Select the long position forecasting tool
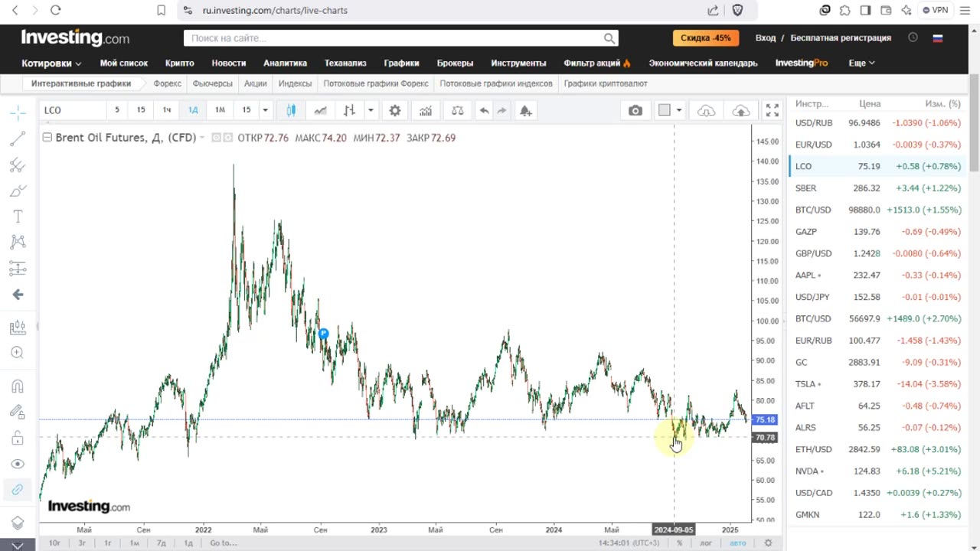The image size is (980, 551). click(x=18, y=269)
